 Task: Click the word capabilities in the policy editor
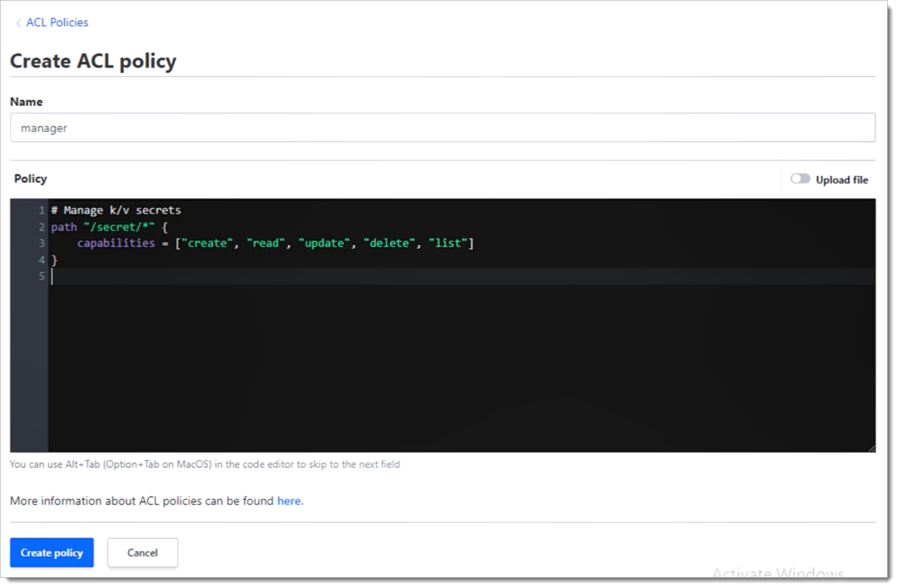[116, 243]
